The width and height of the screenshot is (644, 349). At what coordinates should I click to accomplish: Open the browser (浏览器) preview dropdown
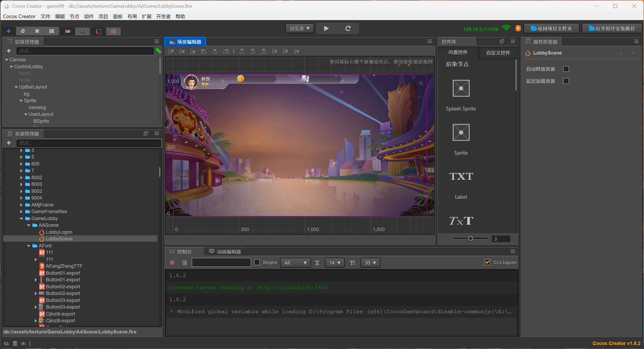[x=299, y=28]
